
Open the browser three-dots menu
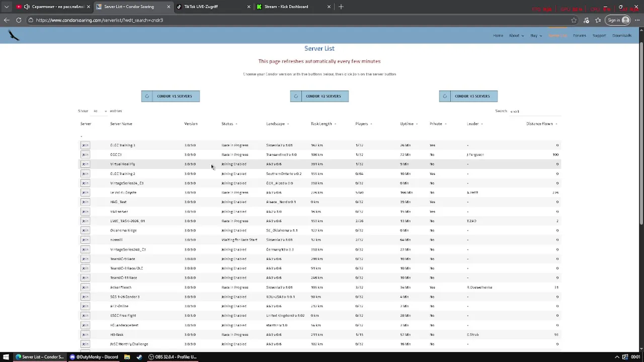click(x=637, y=20)
